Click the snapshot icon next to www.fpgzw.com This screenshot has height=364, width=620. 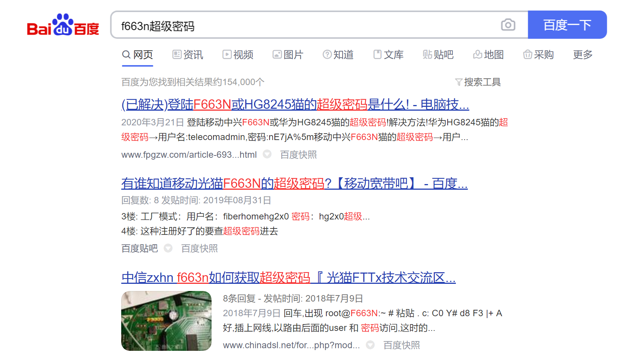267,154
